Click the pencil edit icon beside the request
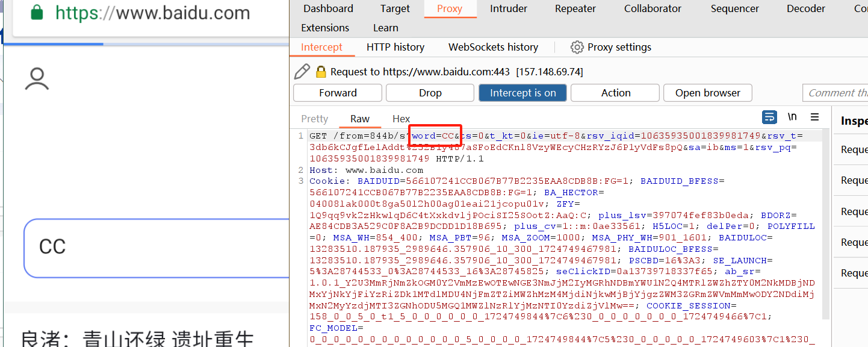 coord(302,72)
